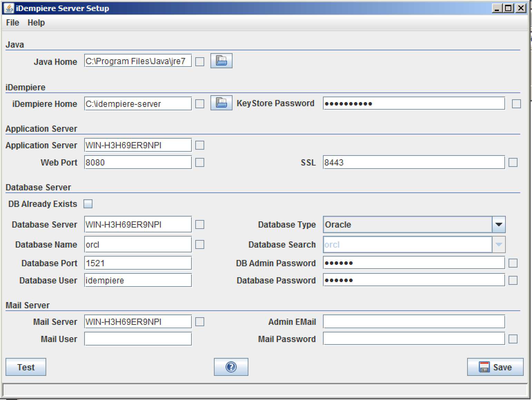Toggle the DB Already Exists checkbox
This screenshot has height=400, width=532.
click(x=88, y=204)
